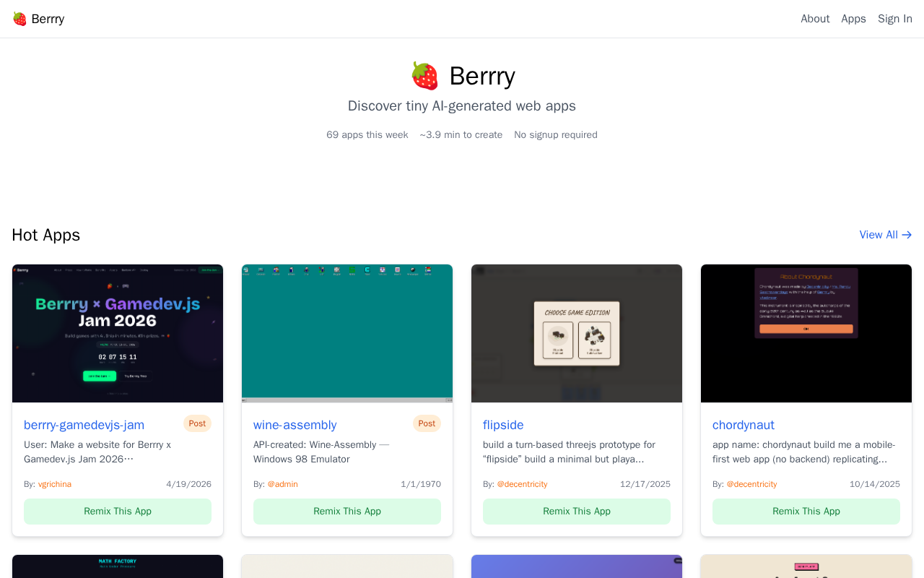Remix the chordynaut app

pos(806,512)
